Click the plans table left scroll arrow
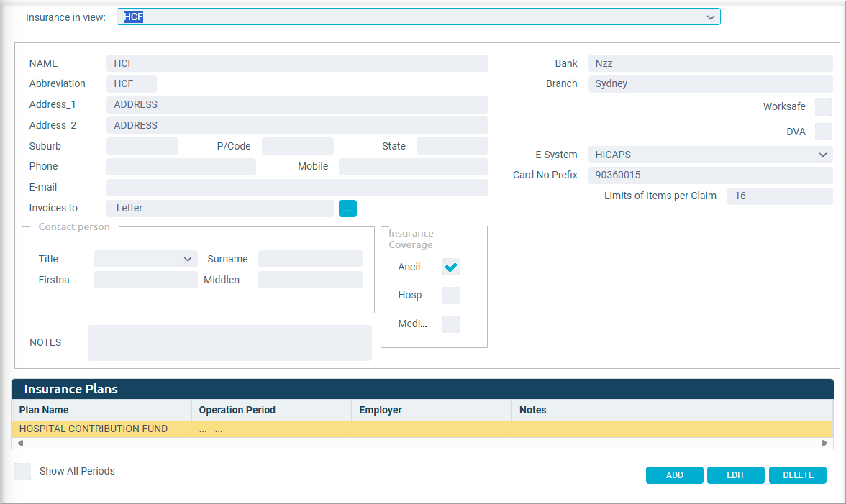The image size is (846, 504). point(20,443)
